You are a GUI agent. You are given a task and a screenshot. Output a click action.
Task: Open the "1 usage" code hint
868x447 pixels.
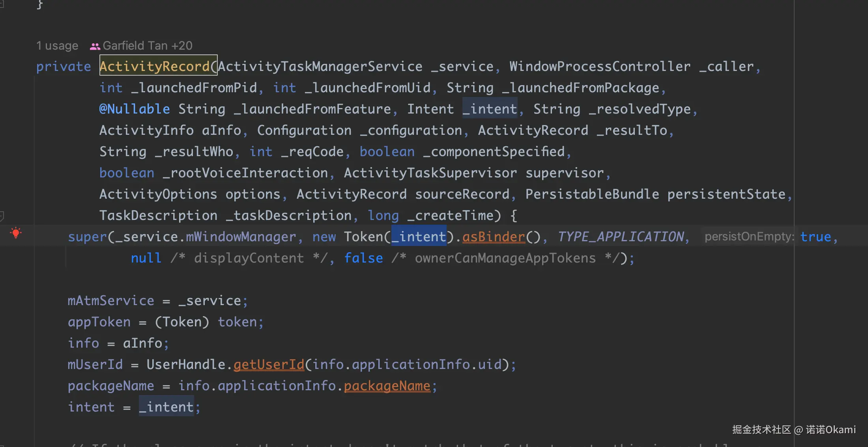coord(57,46)
